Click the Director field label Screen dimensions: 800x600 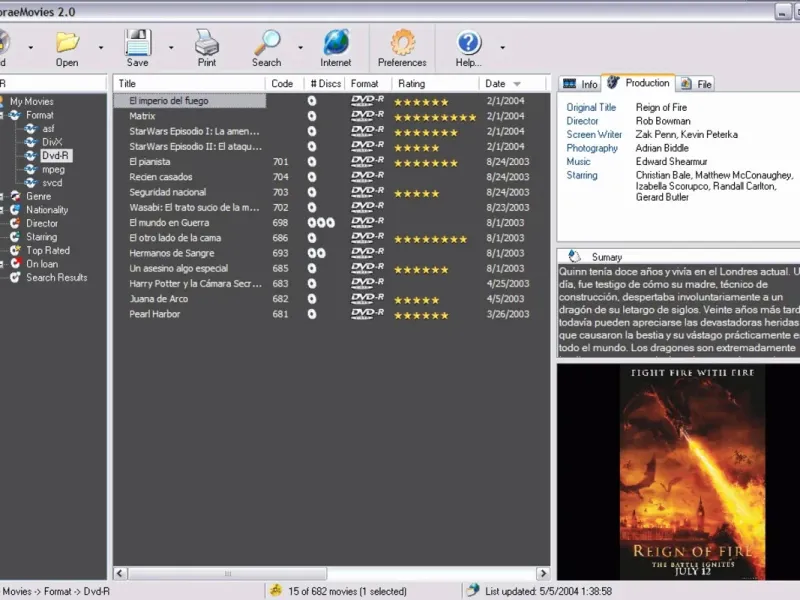(582, 121)
